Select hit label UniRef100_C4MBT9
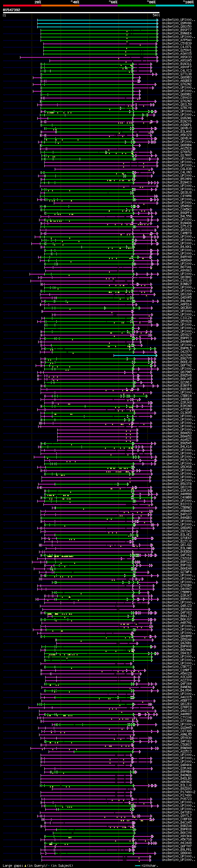197x868 pixels. tap(177, 233)
